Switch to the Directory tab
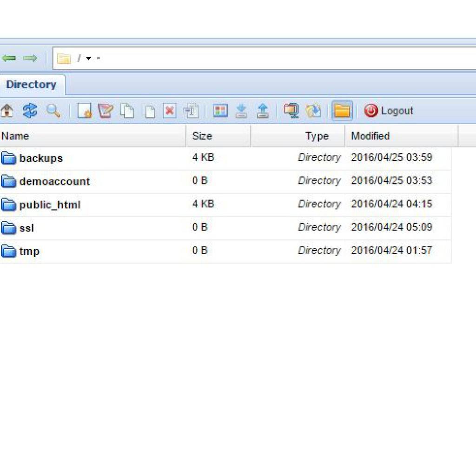This screenshot has height=476, width=476. click(31, 85)
